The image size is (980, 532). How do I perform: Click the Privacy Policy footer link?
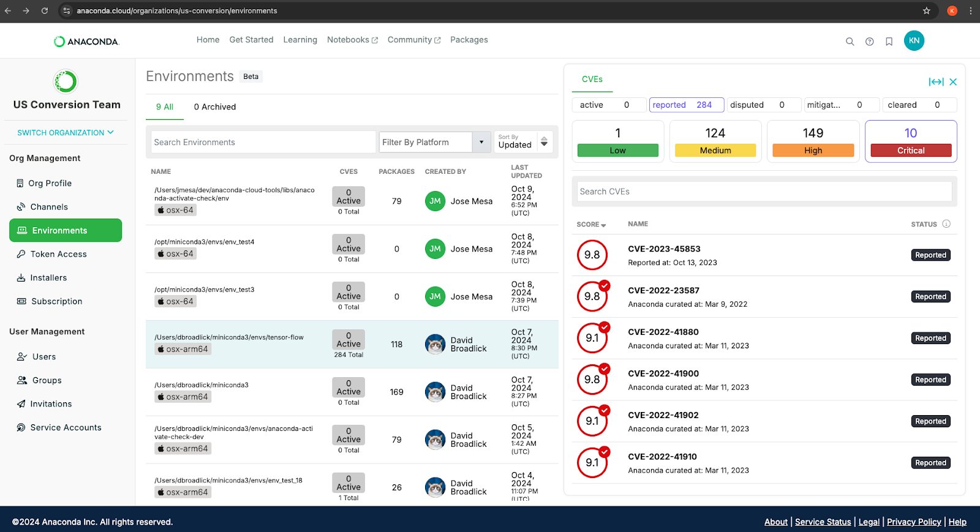coord(914,522)
